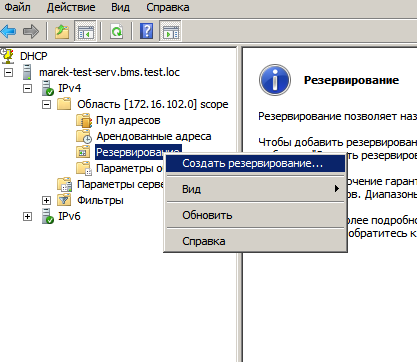The height and width of the screenshot is (362, 417).
Task: Click the scope folder icon
Action: (x=64, y=104)
